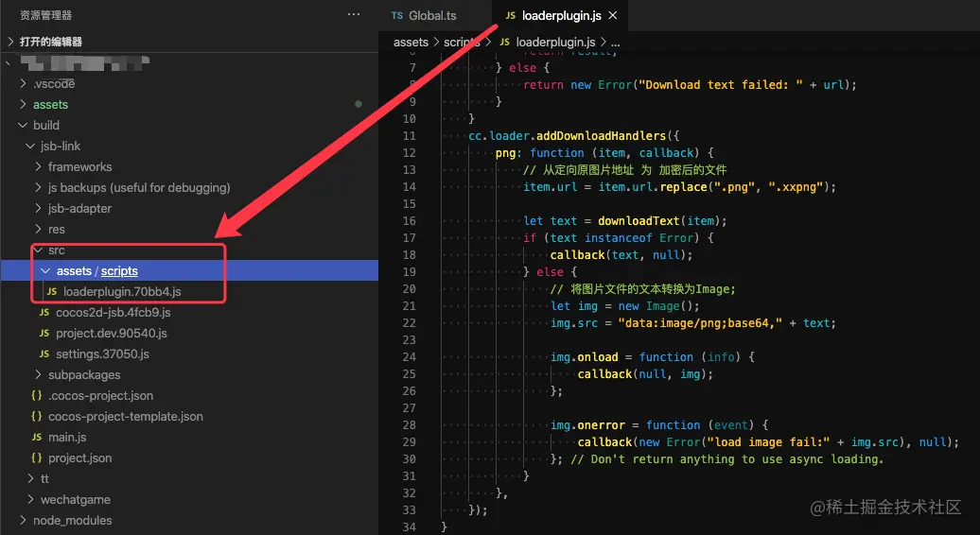
Task: Expand the 打开的编辑器 section
Action: coord(10,42)
